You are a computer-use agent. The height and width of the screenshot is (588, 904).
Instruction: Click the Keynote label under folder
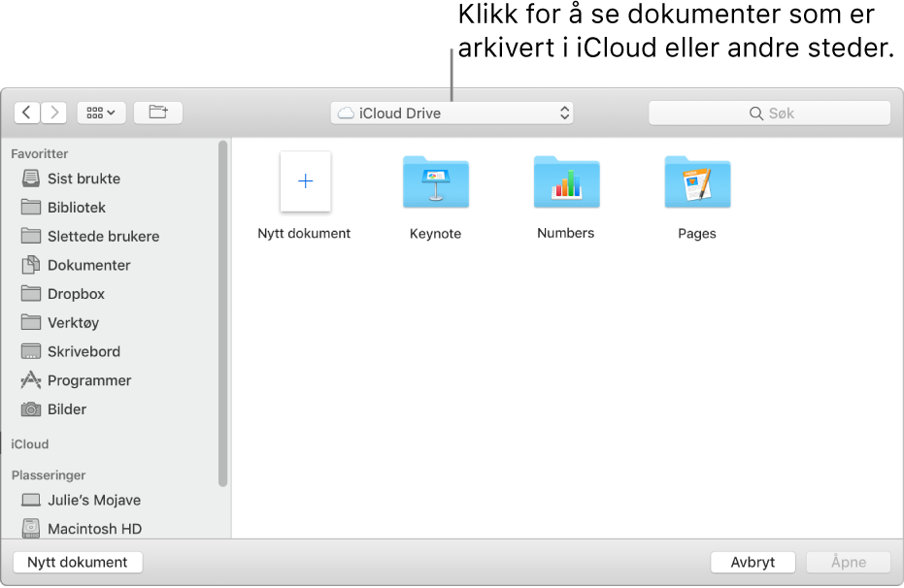pos(435,234)
